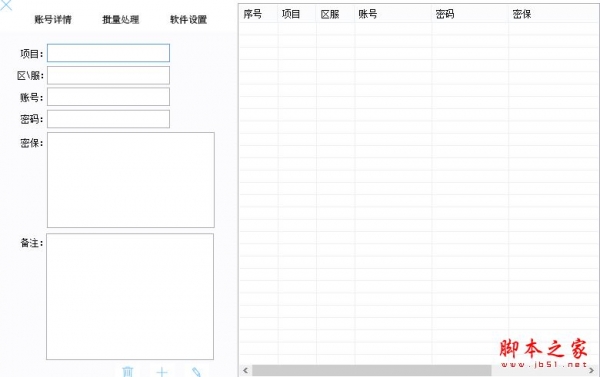The height and width of the screenshot is (377, 600).
Task: Click into the 区\服 input field
Action: pos(108,75)
